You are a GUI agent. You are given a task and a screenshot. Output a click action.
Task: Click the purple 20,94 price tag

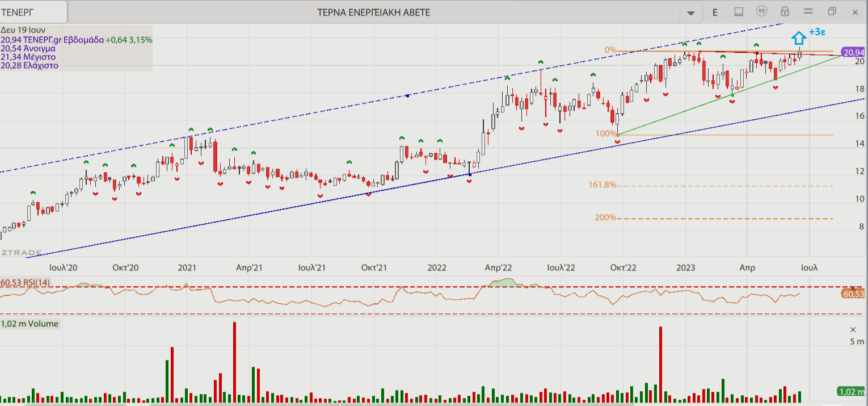click(x=854, y=53)
